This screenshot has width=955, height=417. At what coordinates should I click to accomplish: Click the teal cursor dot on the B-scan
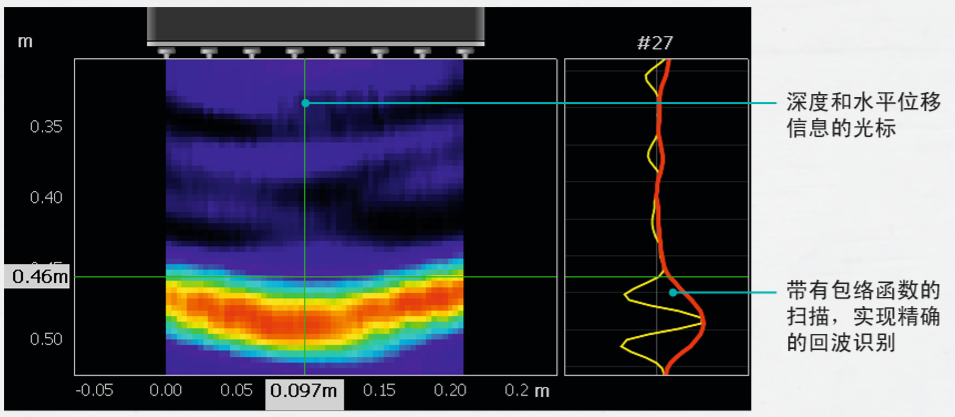coord(305,102)
